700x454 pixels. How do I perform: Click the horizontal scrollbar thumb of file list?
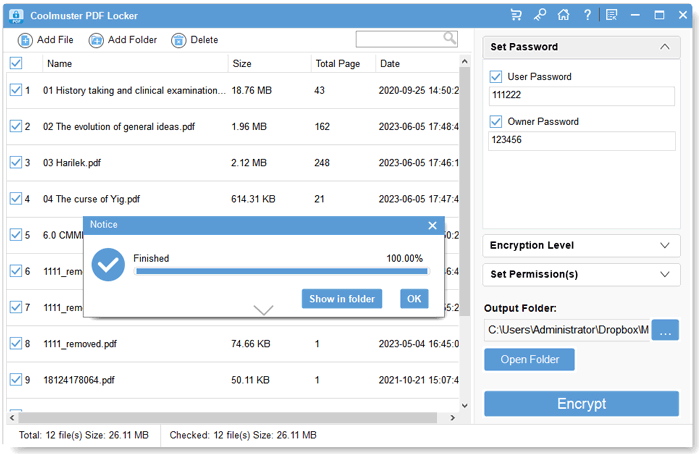coord(228,418)
